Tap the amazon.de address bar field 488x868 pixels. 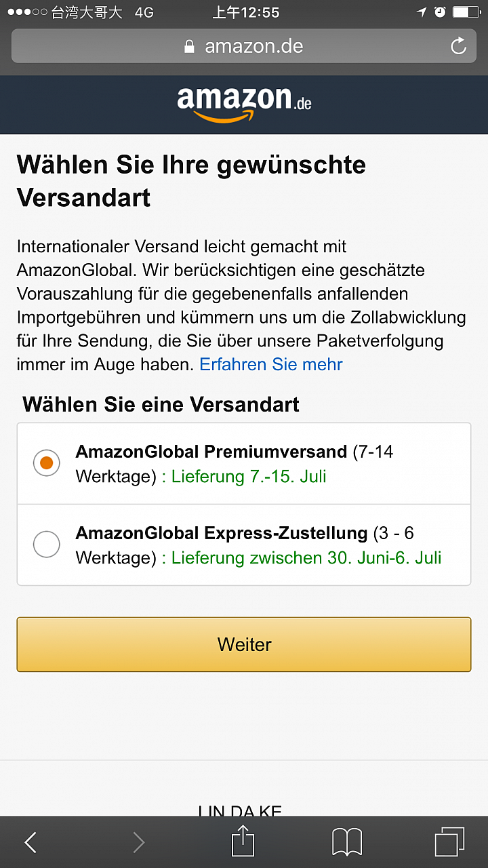click(244, 46)
